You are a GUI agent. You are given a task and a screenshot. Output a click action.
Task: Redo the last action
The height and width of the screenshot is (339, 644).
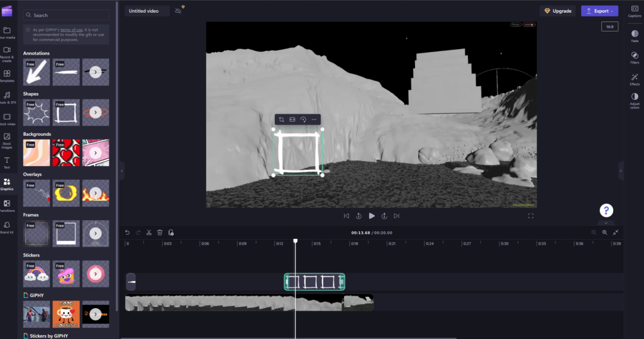click(138, 233)
